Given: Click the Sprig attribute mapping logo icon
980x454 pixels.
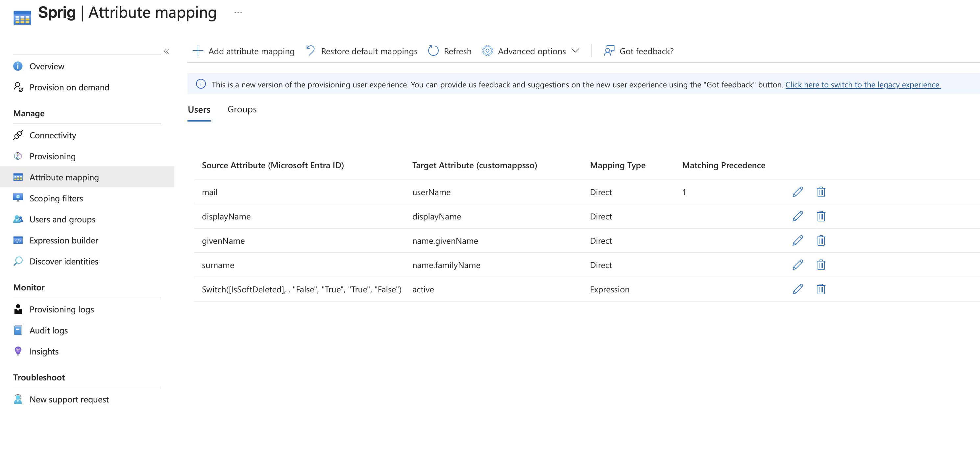Looking at the screenshot, I should coord(22,17).
